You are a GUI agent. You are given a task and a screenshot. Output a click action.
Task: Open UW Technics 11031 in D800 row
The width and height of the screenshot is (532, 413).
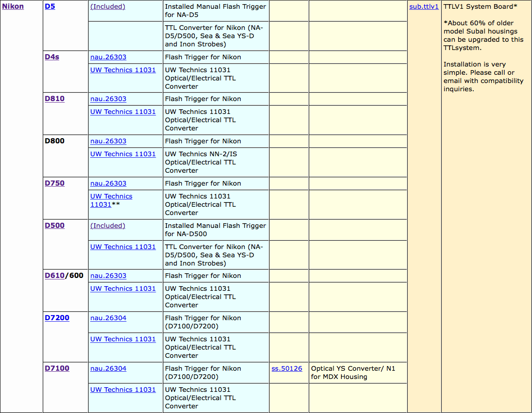click(x=123, y=154)
